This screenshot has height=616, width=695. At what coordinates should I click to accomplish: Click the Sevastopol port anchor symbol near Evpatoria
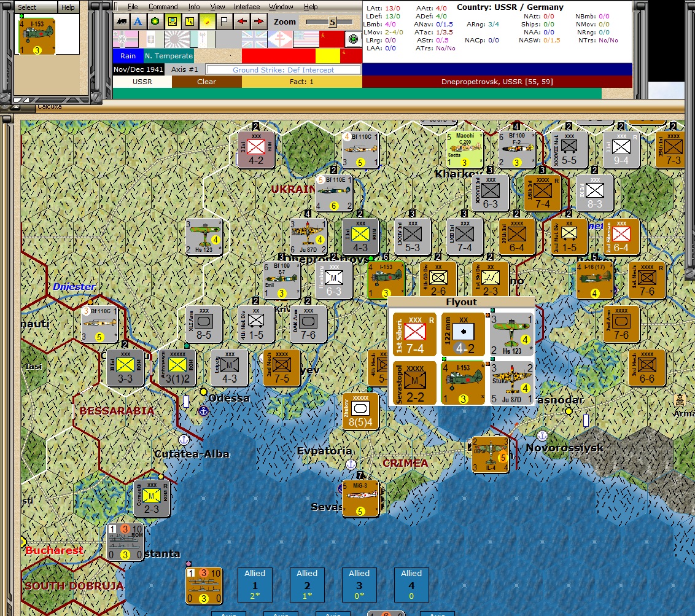[351, 464]
